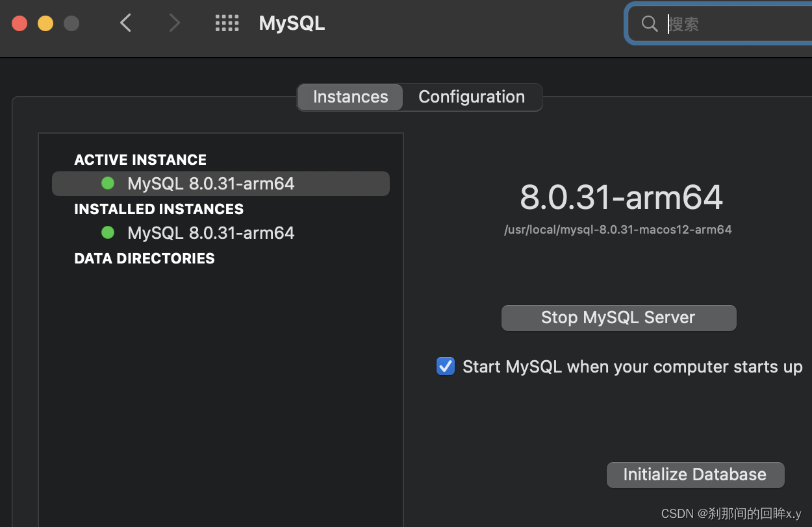The height and width of the screenshot is (527, 812).
Task: Untick Start MySQL when computer starts up
Action: 446,367
